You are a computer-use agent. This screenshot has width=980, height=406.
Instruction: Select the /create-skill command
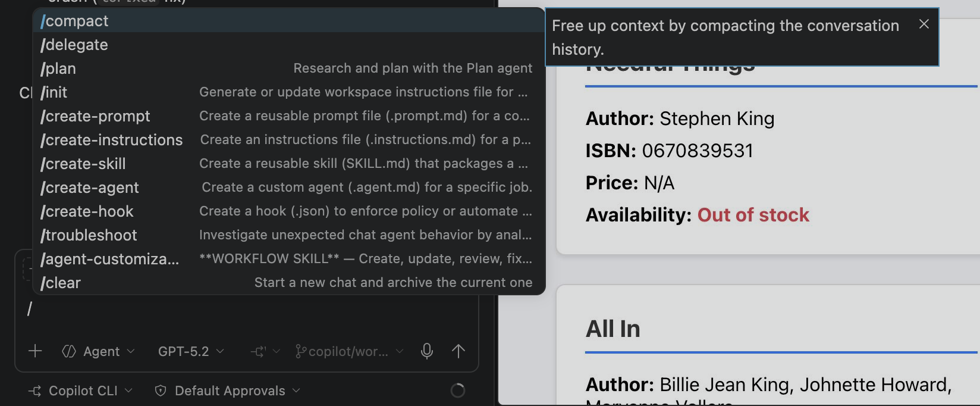click(289, 164)
